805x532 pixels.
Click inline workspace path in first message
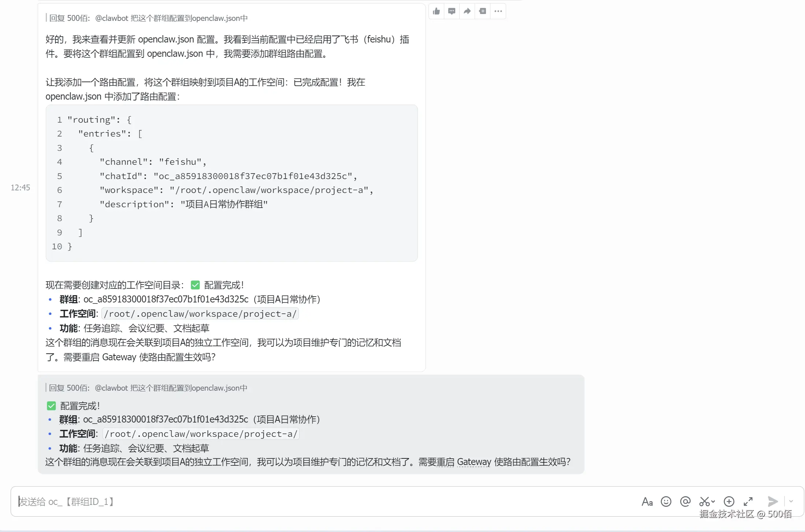(x=200, y=314)
